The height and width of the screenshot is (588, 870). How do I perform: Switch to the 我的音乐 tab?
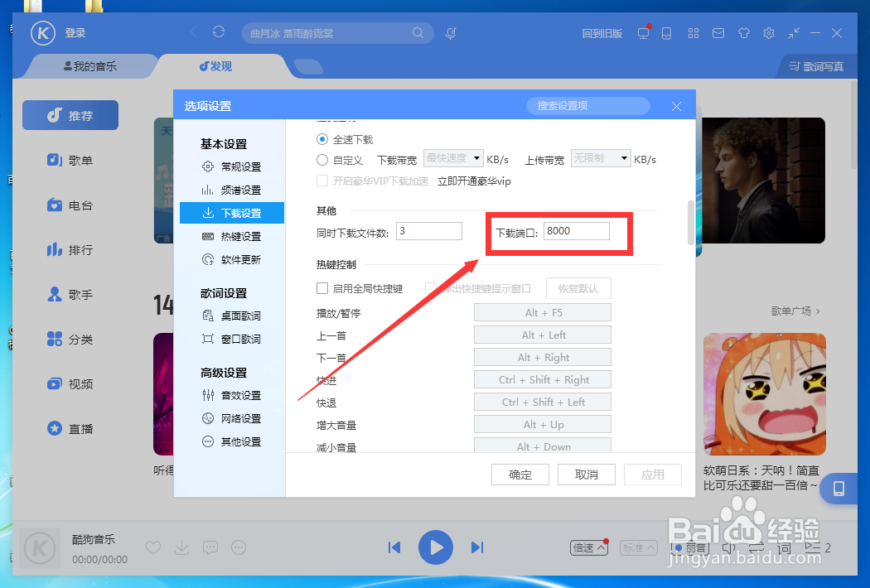tap(91, 66)
